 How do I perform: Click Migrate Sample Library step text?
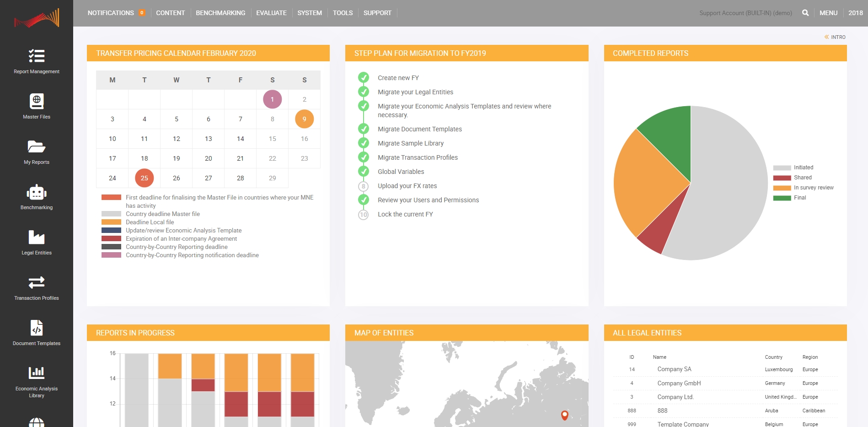[x=411, y=143]
